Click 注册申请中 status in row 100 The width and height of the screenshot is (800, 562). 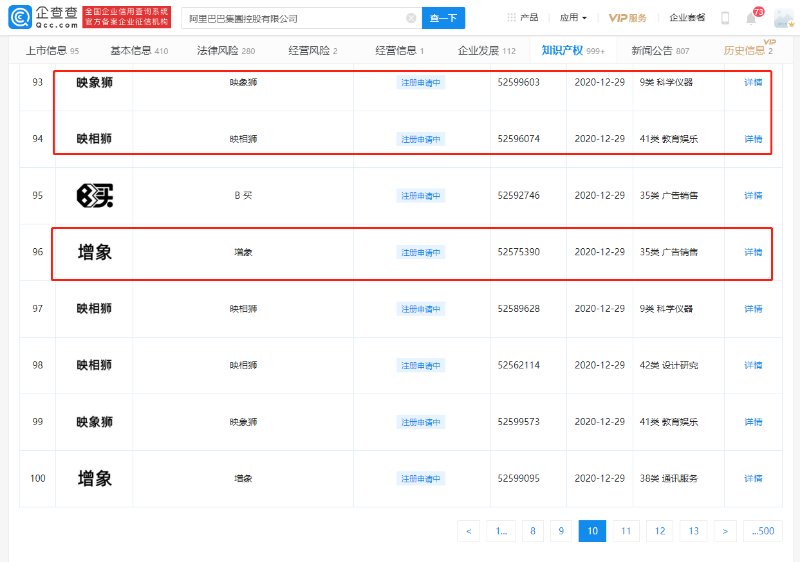click(x=420, y=479)
